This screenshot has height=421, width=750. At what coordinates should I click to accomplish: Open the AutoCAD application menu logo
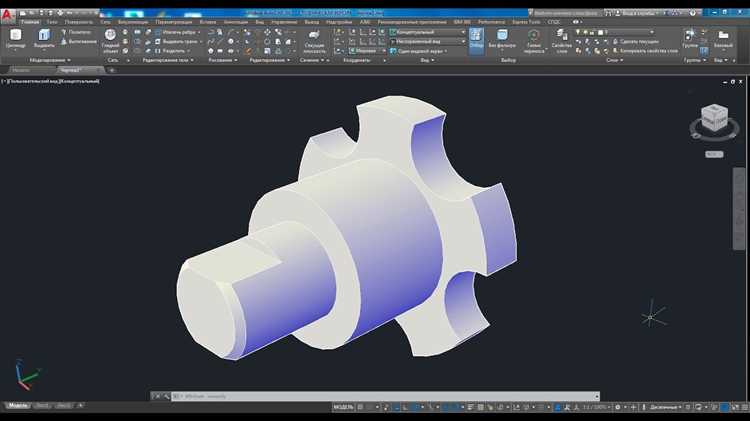click(7, 15)
